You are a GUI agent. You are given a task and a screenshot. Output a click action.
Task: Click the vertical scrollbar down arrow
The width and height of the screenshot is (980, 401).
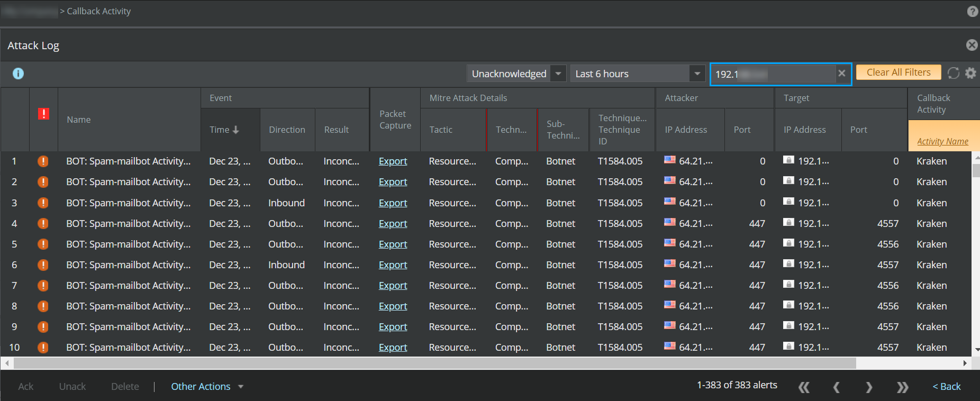(x=976, y=350)
